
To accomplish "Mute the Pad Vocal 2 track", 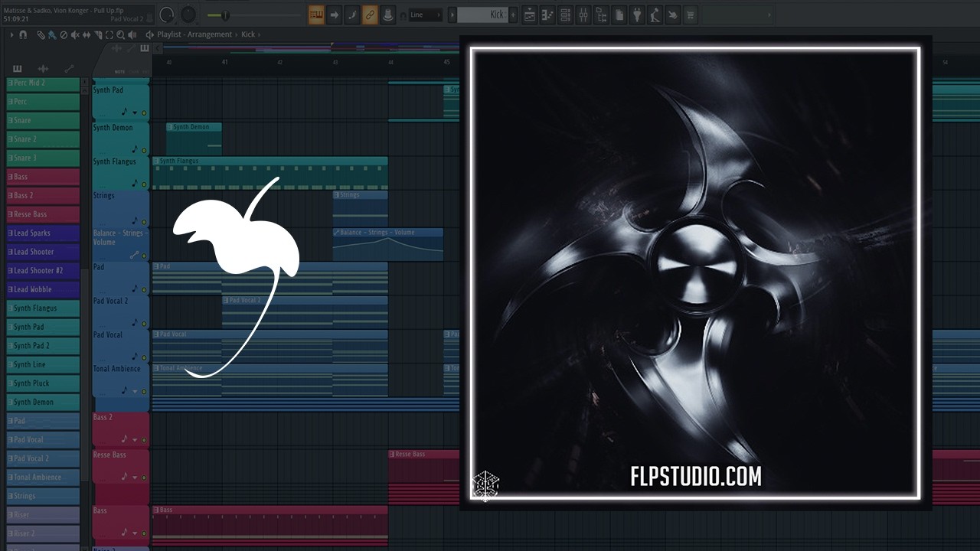I will [144, 323].
